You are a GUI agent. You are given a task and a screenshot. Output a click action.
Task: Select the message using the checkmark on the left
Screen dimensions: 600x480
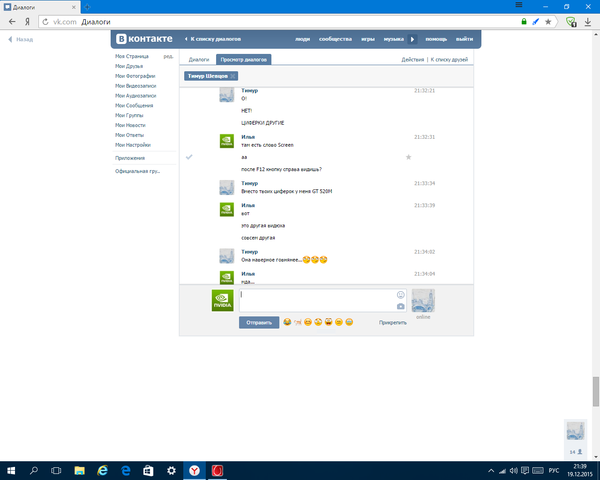[x=190, y=157]
